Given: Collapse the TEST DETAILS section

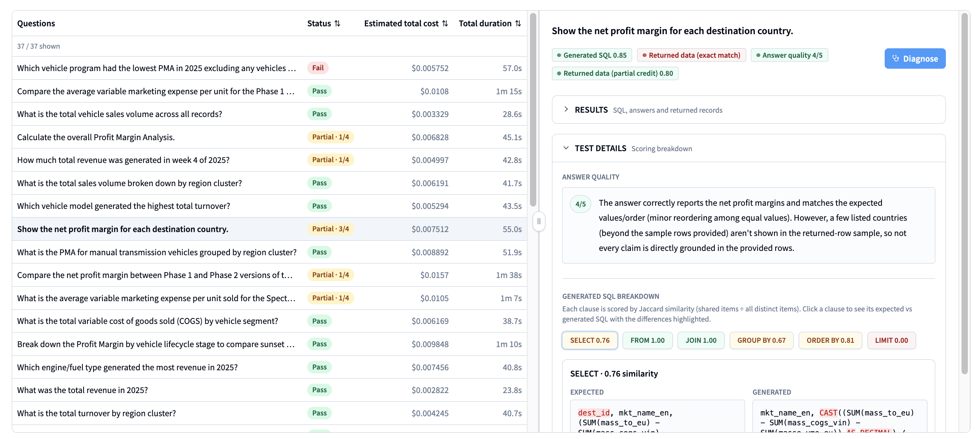Looking at the screenshot, I should tap(749, 148).
